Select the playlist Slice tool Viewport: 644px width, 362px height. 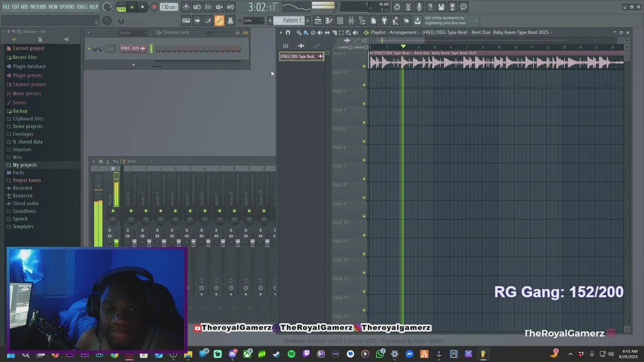[334, 33]
